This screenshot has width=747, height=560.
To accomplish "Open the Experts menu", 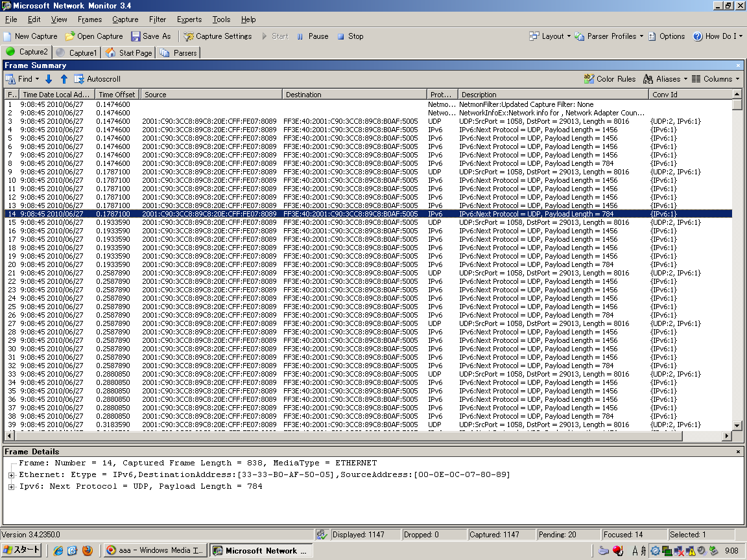I will [189, 19].
